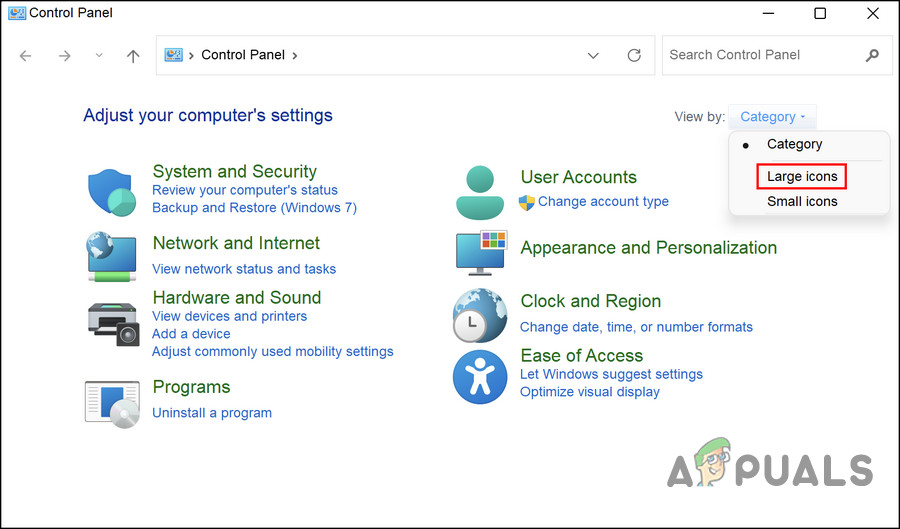Screen dimensions: 900x529
Task: Click the back arrow navigation button
Action: [25, 56]
